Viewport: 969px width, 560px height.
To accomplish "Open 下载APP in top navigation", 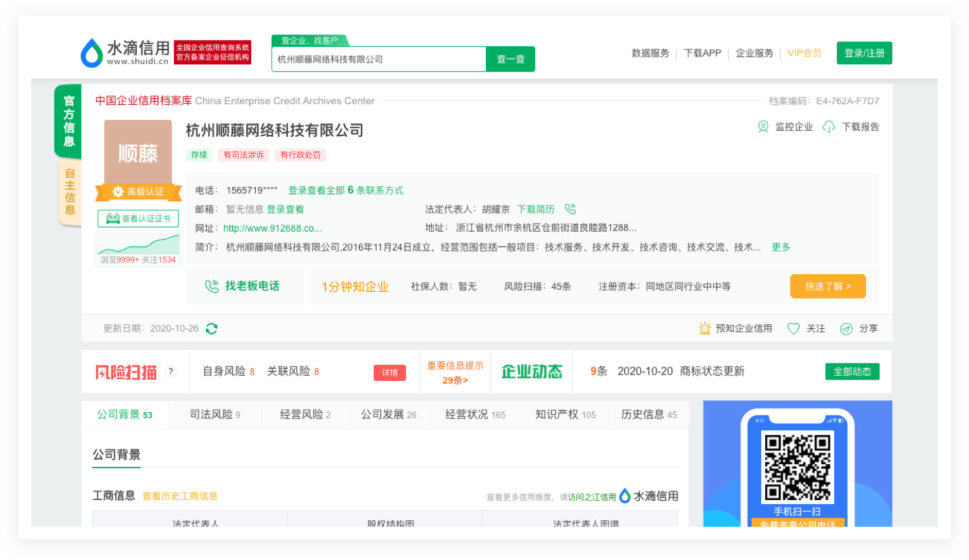I will [703, 53].
